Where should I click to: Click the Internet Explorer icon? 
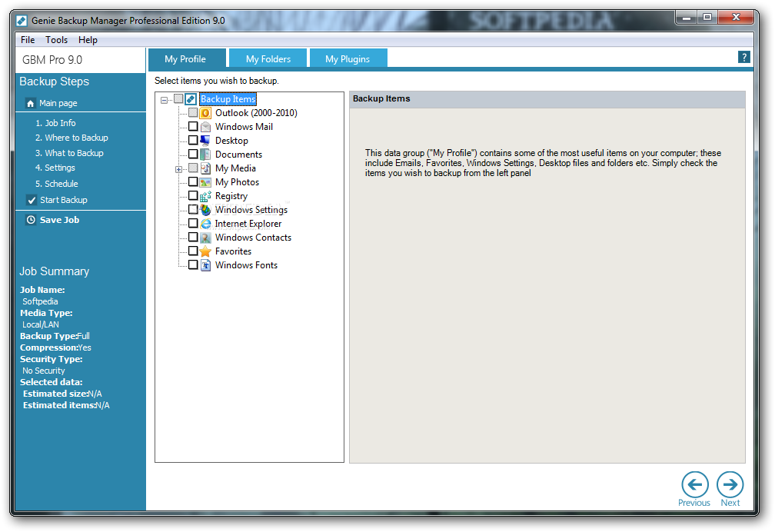point(205,224)
